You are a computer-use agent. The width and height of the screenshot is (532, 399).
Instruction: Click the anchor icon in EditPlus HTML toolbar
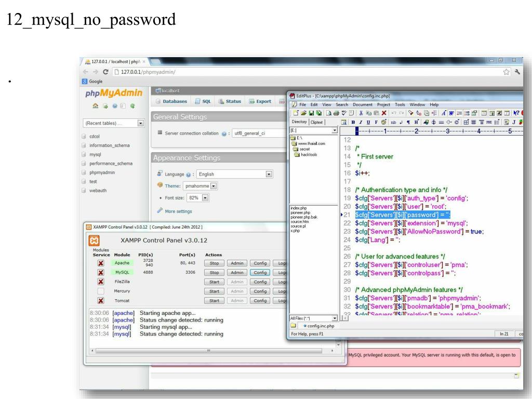[433, 122]
